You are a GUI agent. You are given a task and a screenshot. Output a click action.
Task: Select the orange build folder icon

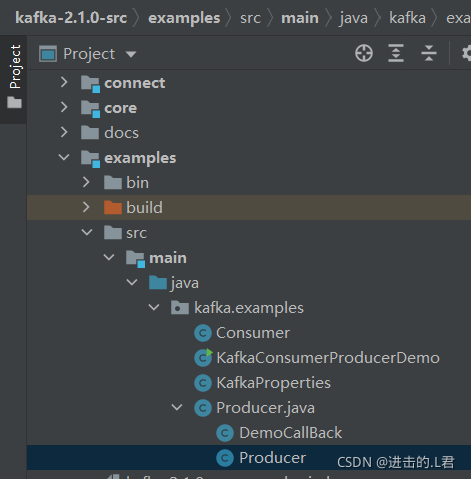pos(113,207)
